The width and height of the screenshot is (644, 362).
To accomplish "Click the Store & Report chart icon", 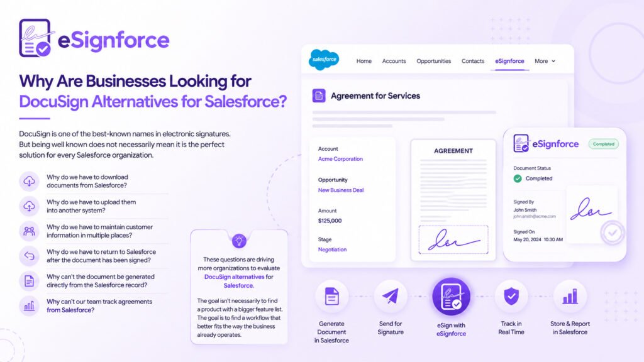I will coord(570,296).
